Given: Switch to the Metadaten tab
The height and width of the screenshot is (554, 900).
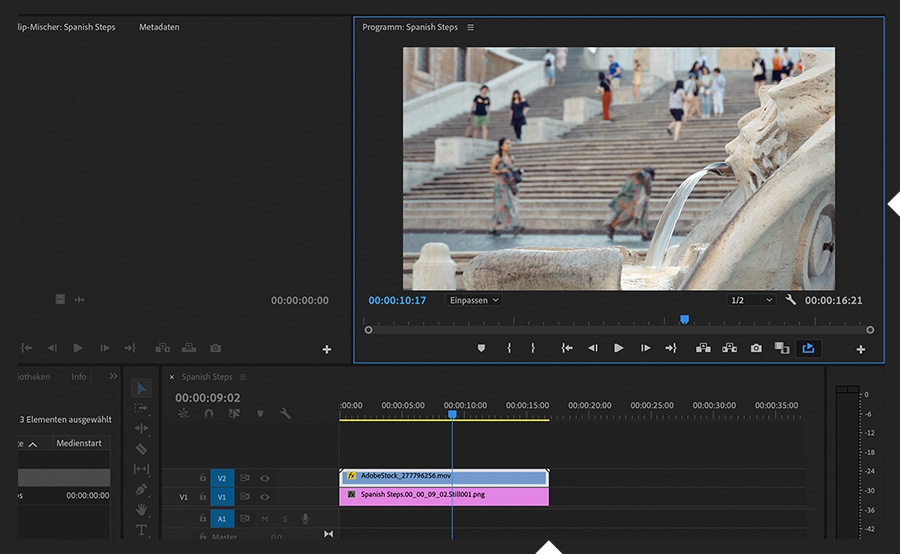Looking at the screenshot, I should [x=159, y=27].
